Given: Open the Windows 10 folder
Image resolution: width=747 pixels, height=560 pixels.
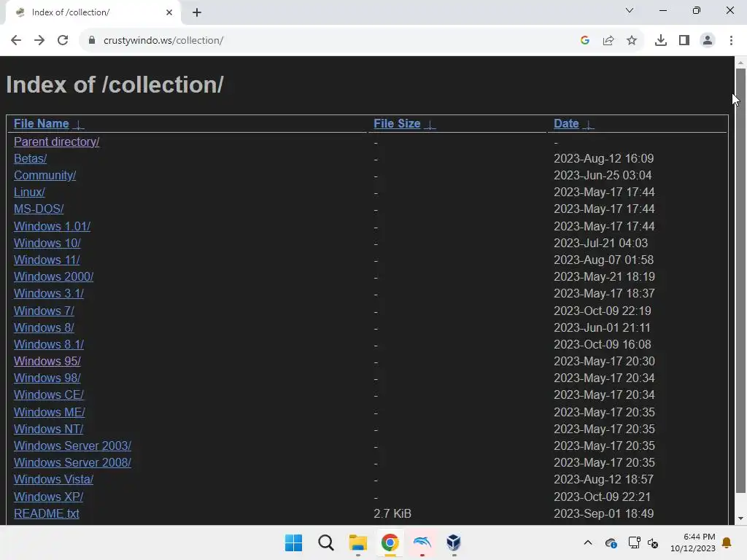Looking at the screenshot, I should pos(47,244).
